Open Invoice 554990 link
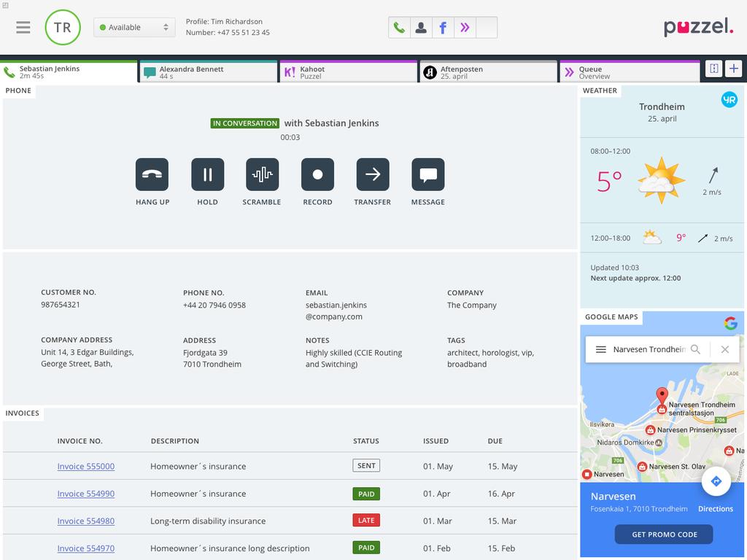 (x=86, y=494)
